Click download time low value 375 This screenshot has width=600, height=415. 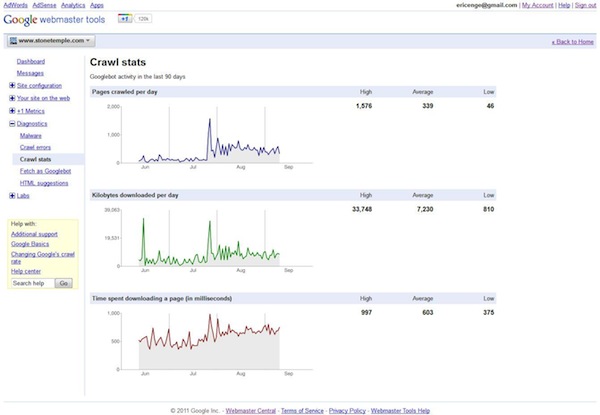(x=488, y=312)
